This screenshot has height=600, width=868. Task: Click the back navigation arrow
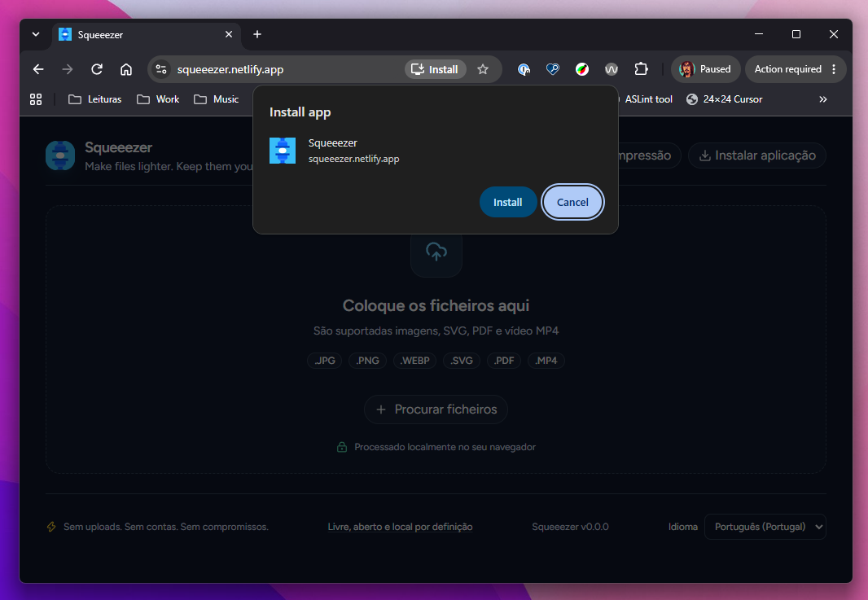click(x=38, y=69)
